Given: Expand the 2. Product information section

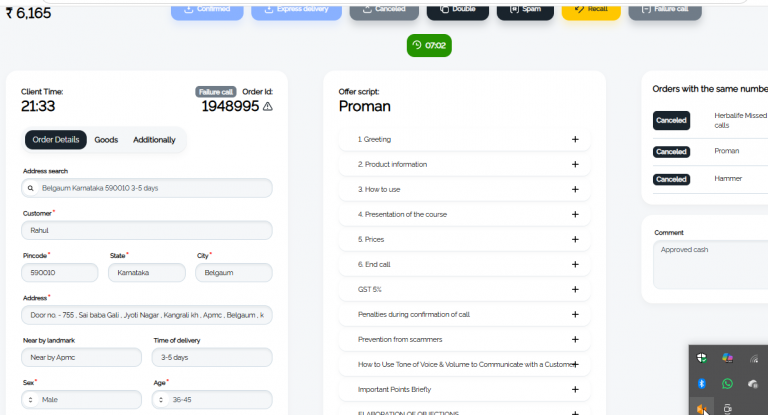Looking at the screenshot, I should (464, 165).
